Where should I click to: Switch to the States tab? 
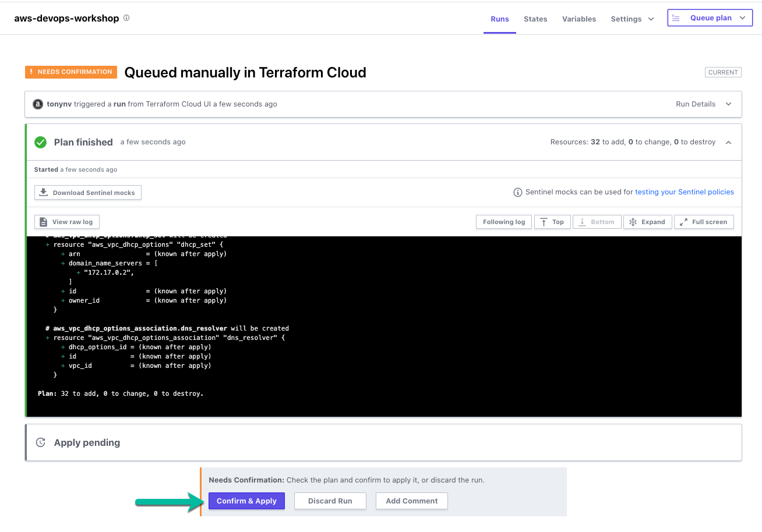coord(535,19)
